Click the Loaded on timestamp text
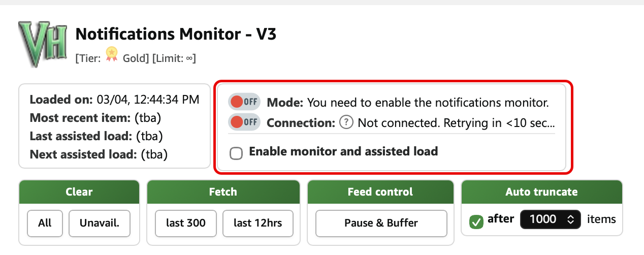Screen dimensions: 644x255 [114, 100]
